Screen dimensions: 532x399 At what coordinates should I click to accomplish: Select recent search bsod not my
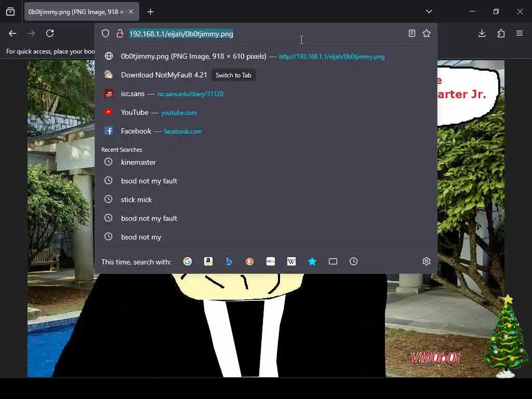tap(265, 237)
